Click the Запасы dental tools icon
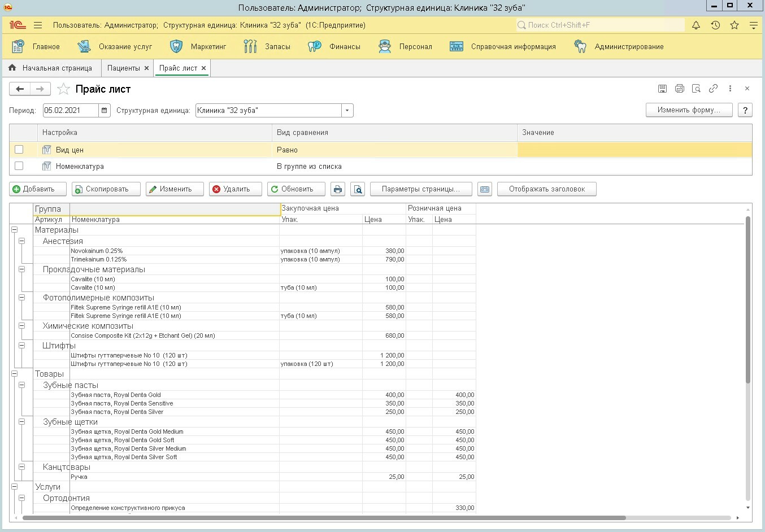Image resolution: width=765 pixels, height=532 pixels. [x=250, y=46]
